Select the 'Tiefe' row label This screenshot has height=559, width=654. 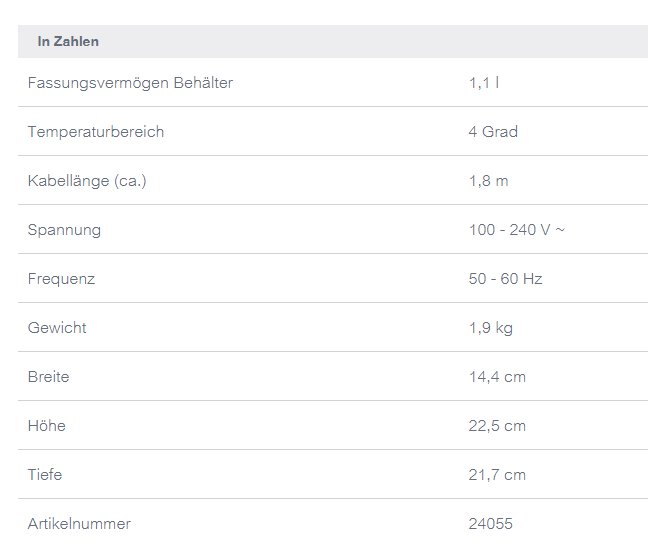click(46, 475)
